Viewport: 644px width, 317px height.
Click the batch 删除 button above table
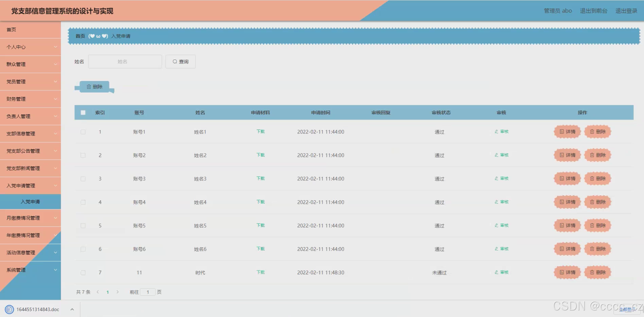[94, 87]
